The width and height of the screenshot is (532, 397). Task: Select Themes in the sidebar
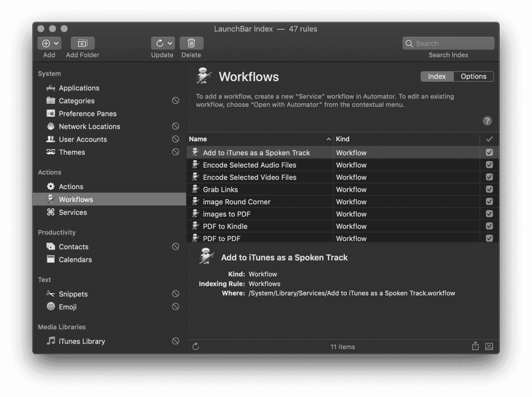pyautogui.click(x=109, y=153)
